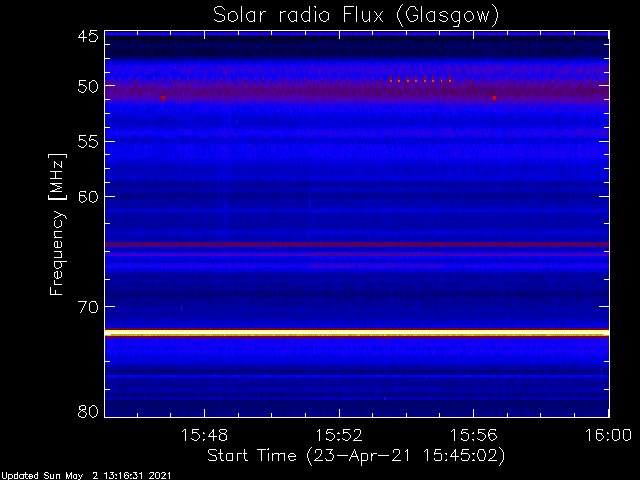Click the time tick label "16:00"
This screenshot has height=480, width=640.
[x=608, y=436]
